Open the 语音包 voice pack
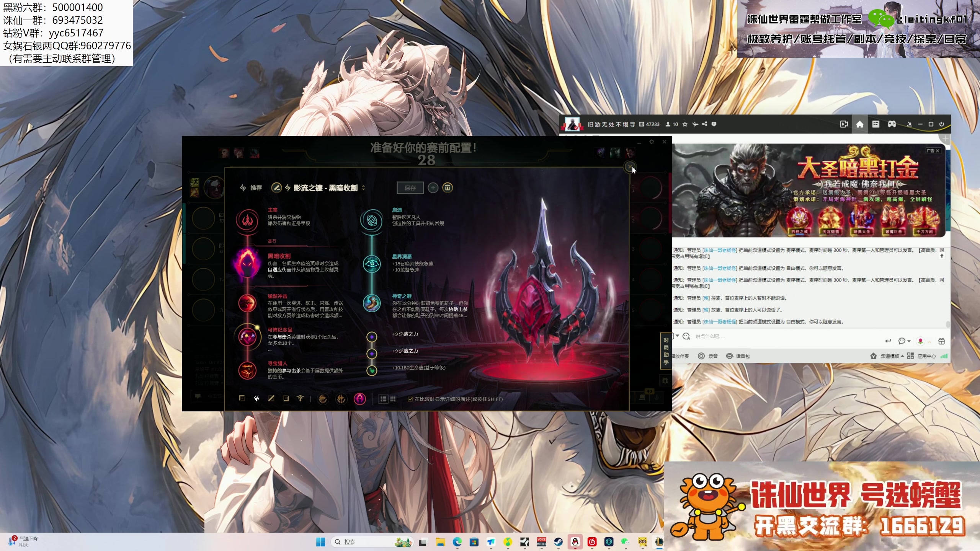Image resolution: width=980 pixels, height=551 pixels. [738, 356]
